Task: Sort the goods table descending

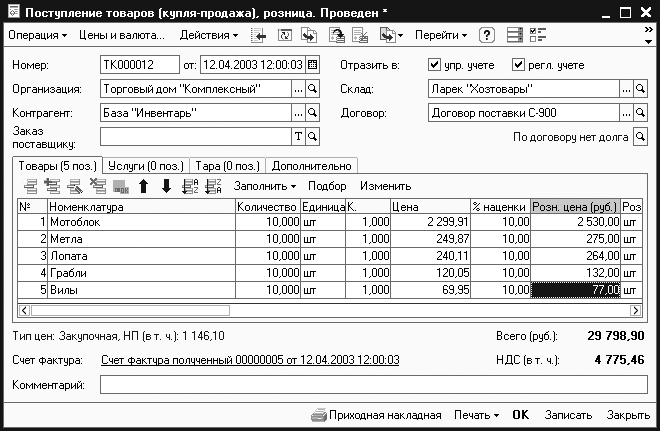Action: tap(213, 186)
